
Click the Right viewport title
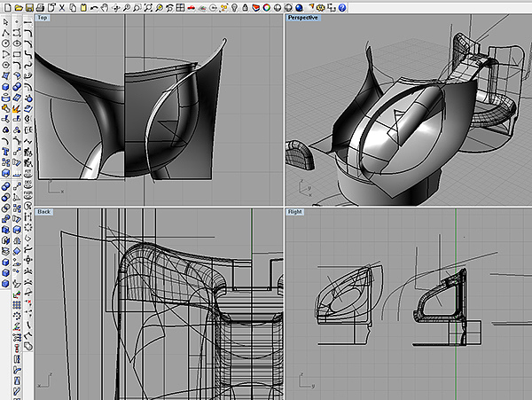click(x=295, y=212)
